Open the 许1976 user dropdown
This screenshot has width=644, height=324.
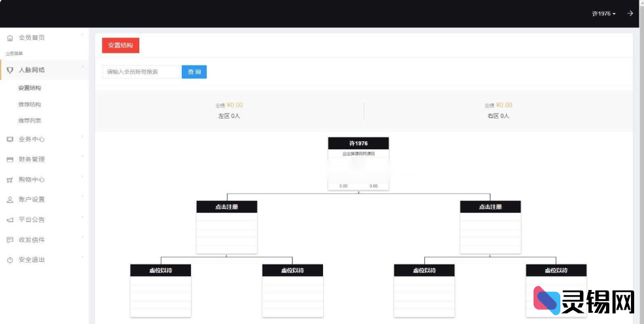(603, 14)
